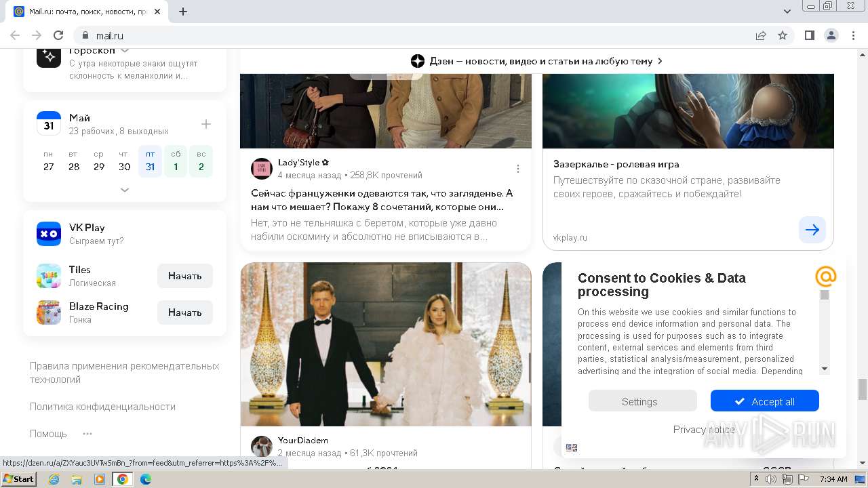The width and height of the screenshot is (868, 488).
Task: Open the French women fashion article headline
Action: click(382, 200)
